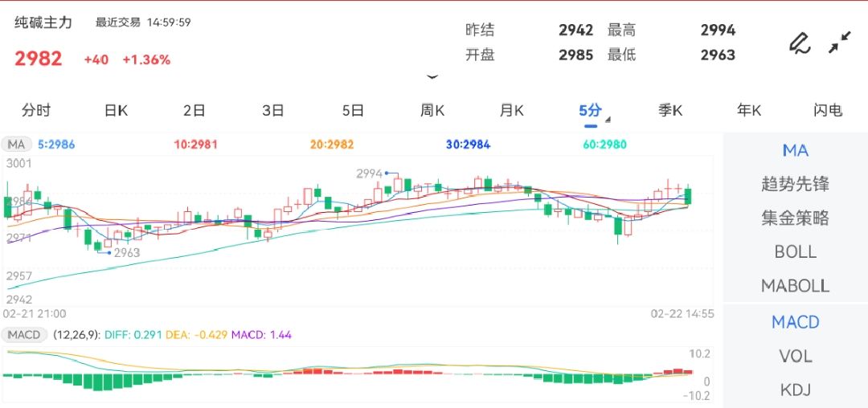Select the 3日 period tab
Screen dimensions: 868x408
point(273,111)
